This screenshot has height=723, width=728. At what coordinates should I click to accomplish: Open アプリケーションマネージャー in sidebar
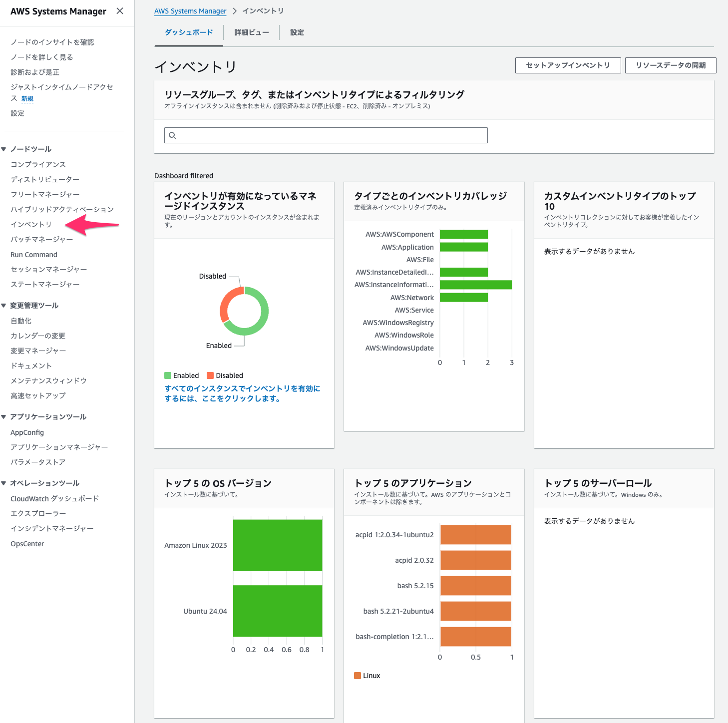(x=59, y=447)
